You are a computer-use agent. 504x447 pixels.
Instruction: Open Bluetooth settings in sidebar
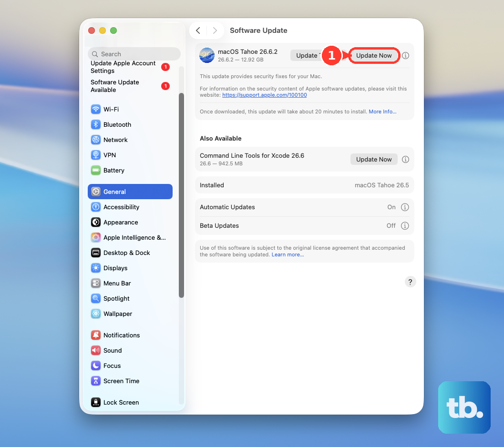(x=130, y=124)
